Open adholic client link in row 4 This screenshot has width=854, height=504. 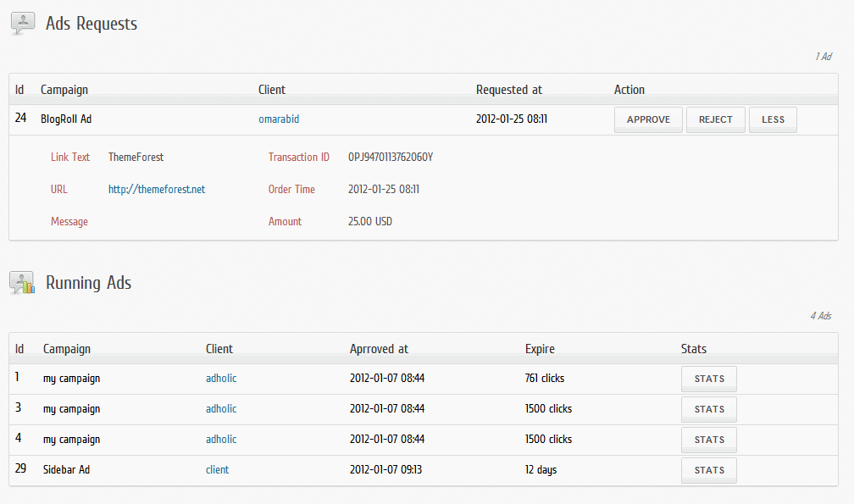coord(221,440)
